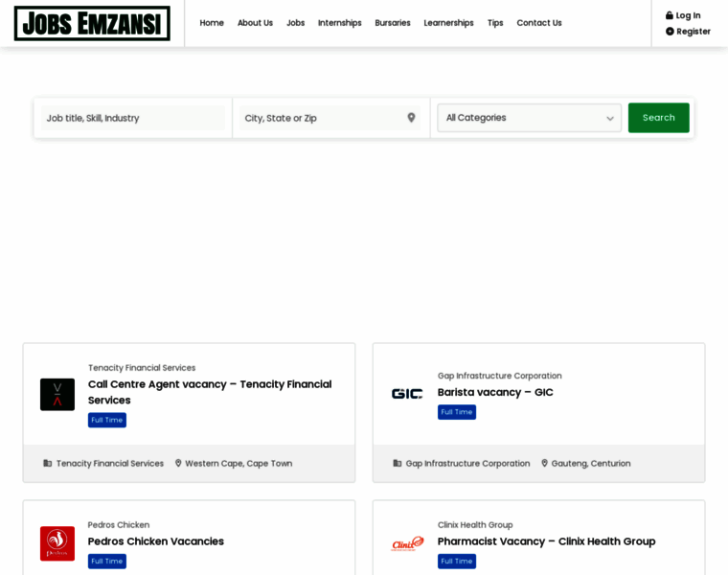Screen dimensions: 728x575
Task: Click Clinix Health Group company name text
Action: [x=475, y=525]
